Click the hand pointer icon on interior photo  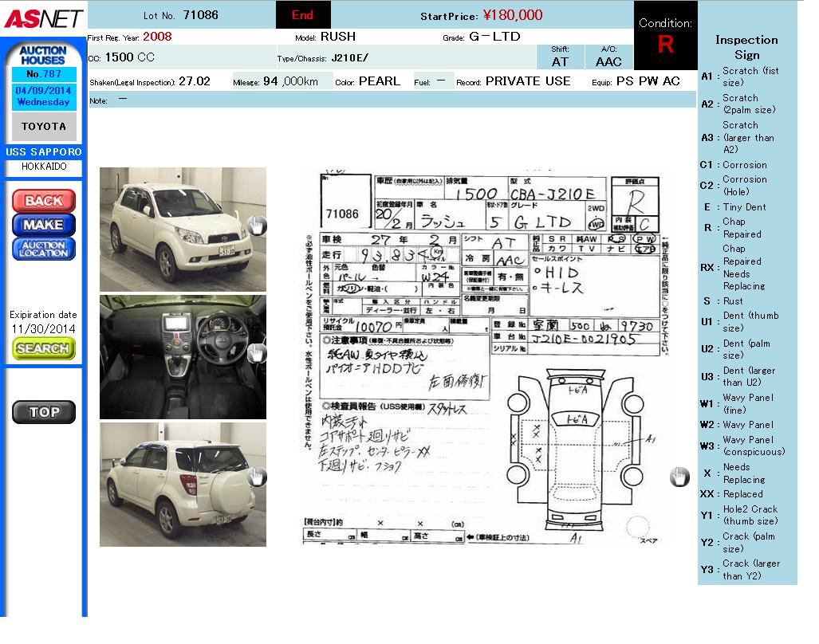tap(257, 353)
